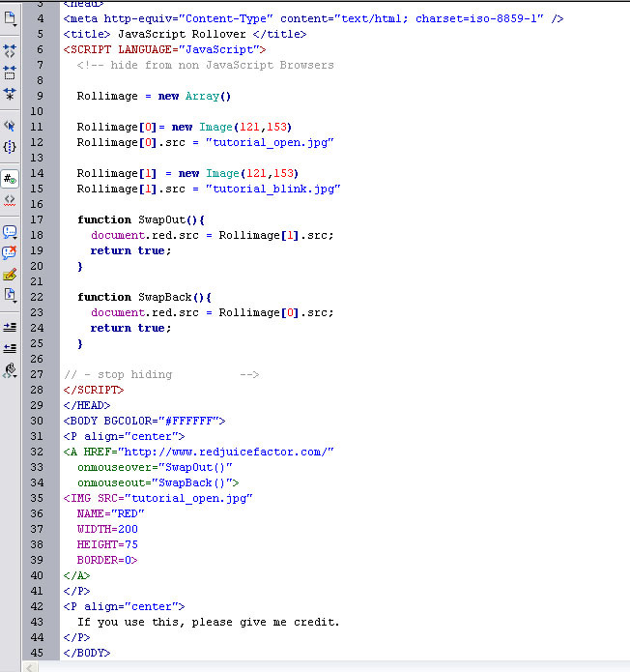Click the NAME="RED" attribute

point(111,513)
